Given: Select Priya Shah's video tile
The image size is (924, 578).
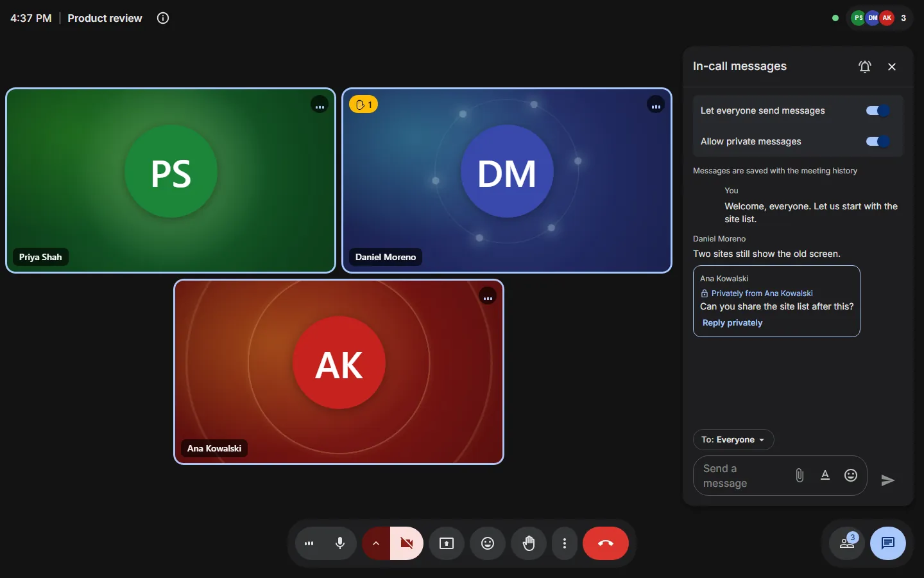Looking at the screenshot, I should pos(171,180).
